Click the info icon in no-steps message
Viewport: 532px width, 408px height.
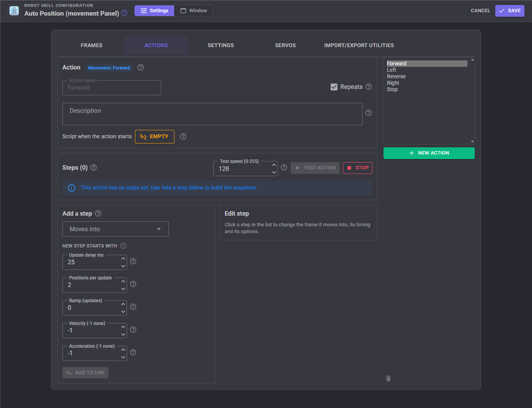click(71, 188)
